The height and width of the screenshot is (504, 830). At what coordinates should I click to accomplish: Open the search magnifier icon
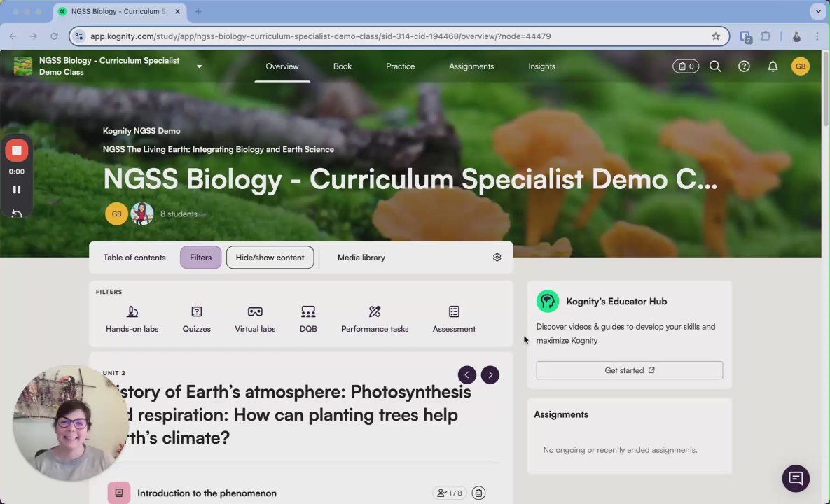715,66
